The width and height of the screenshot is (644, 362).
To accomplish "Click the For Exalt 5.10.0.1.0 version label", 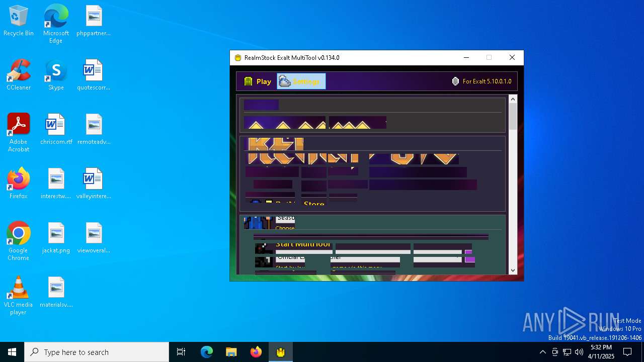I will tap(487, 81).
